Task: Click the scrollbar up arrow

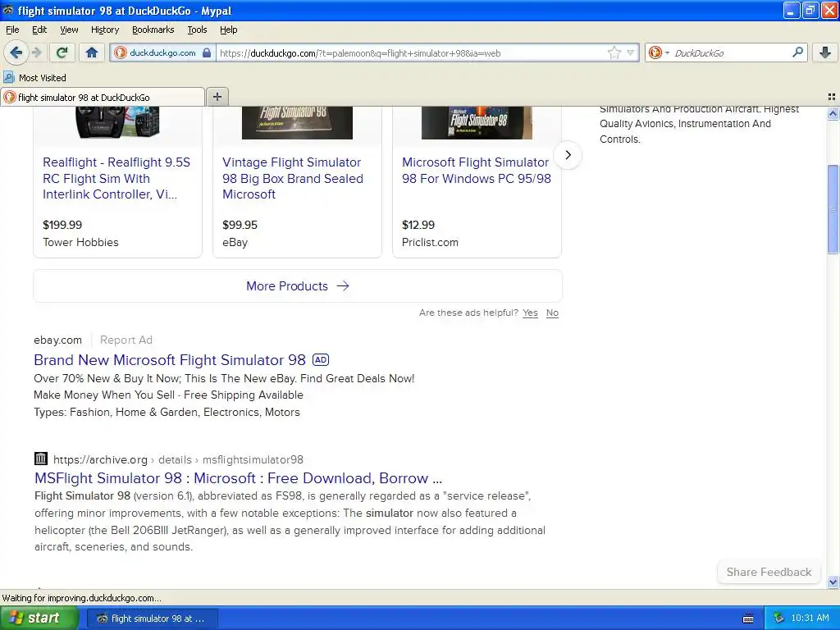Action: click(x=833, y=113)
